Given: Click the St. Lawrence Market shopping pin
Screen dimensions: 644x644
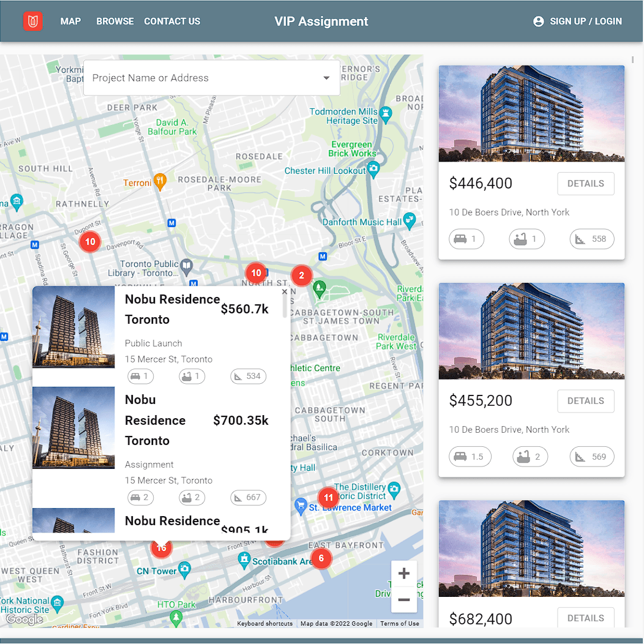Looking at the screenshot, I should 301,506.
